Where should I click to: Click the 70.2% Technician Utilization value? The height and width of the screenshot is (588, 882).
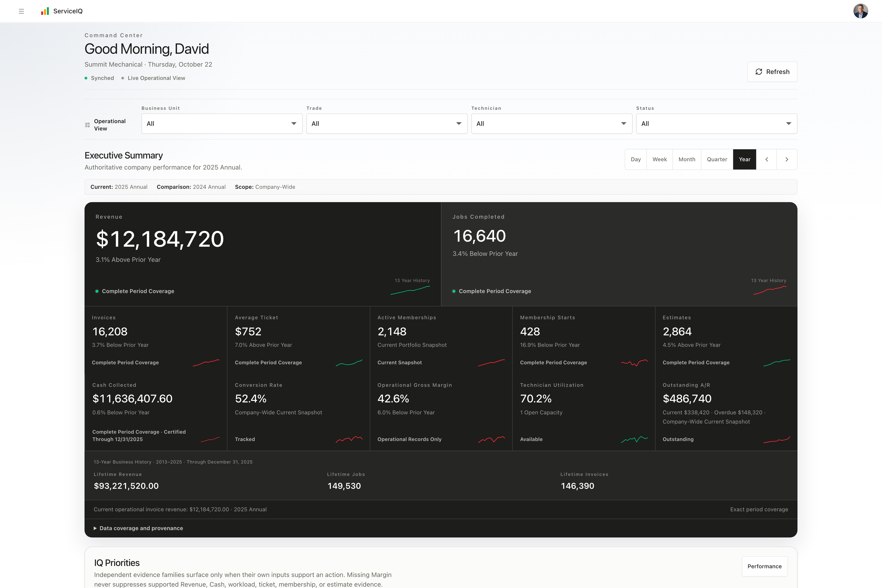536,399
